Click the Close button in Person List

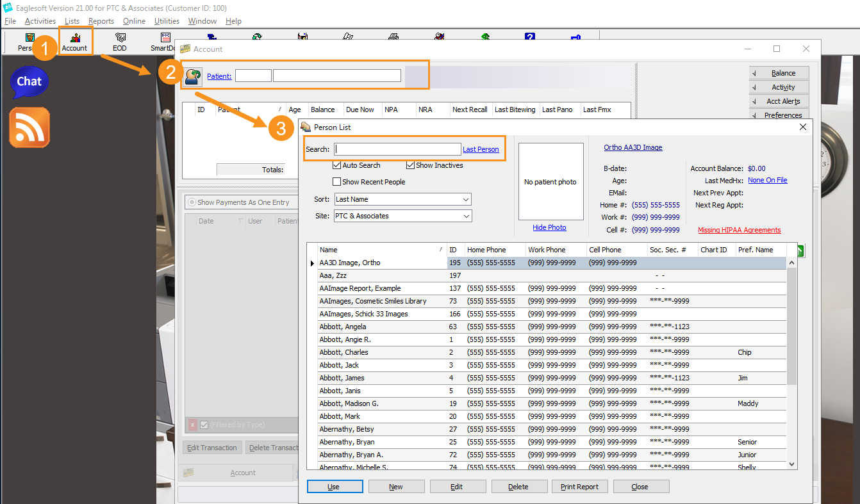pyautogui.click(x=640, y=487)
